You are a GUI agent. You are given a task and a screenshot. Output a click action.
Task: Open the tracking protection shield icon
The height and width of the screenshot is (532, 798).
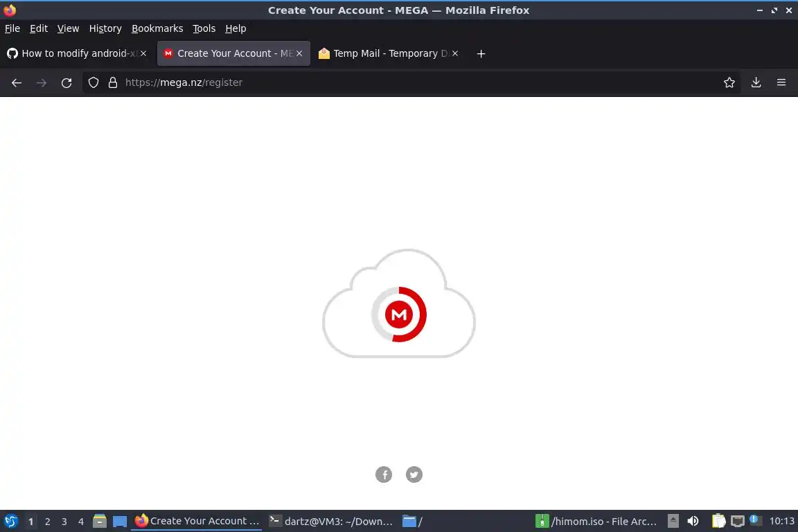tap(93, 82)
